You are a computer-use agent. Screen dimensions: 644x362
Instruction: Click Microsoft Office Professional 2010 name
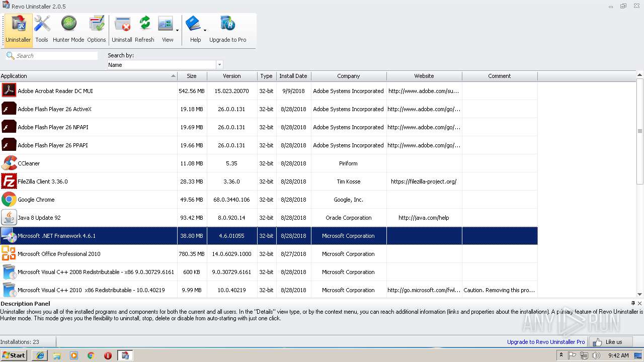click(59, 254)
